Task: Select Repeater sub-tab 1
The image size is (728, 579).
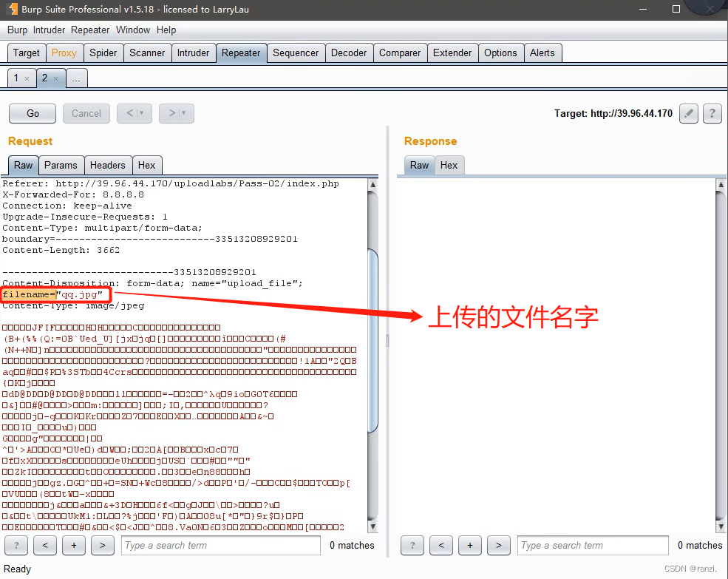Action: click(16, 78)
